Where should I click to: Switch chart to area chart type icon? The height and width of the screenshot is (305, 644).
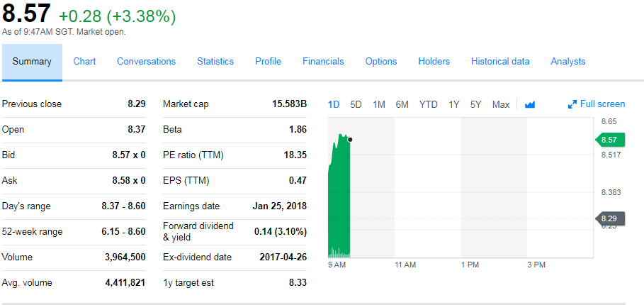click(530, 105)
